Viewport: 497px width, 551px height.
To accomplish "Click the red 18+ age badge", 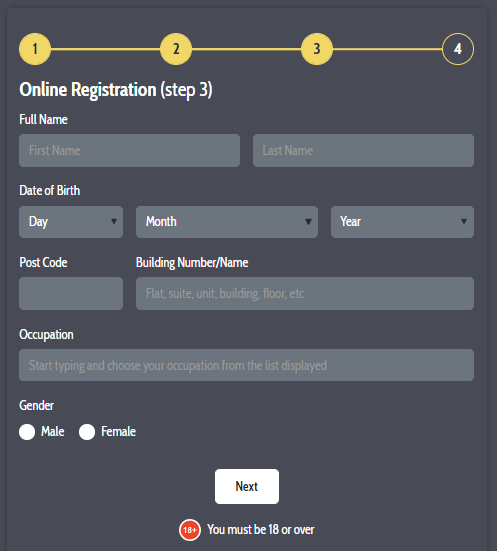I will point(190,530).
